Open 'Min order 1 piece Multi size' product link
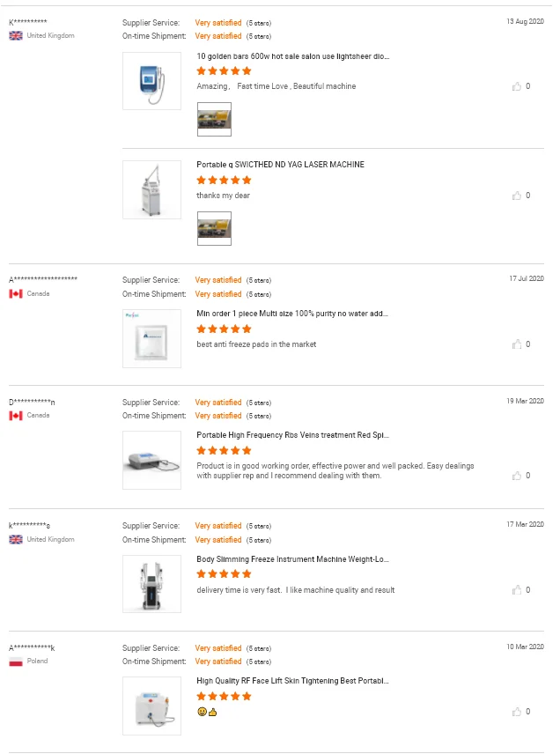 coord(292,314)
